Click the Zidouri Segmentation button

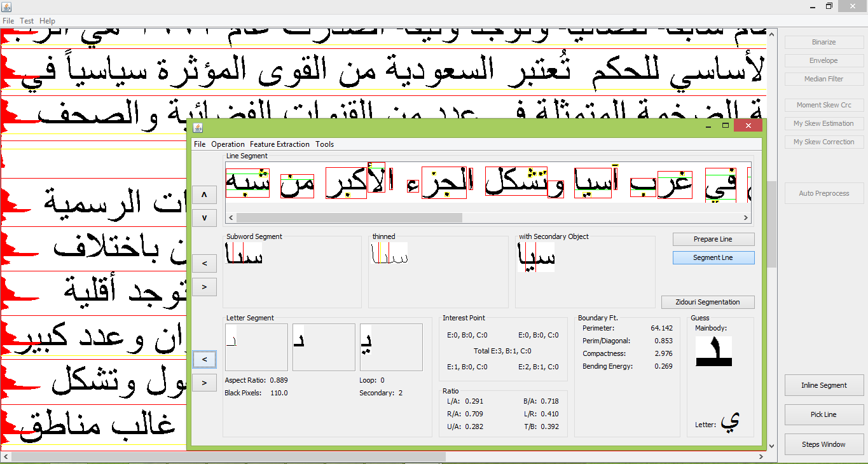point(707,302)
